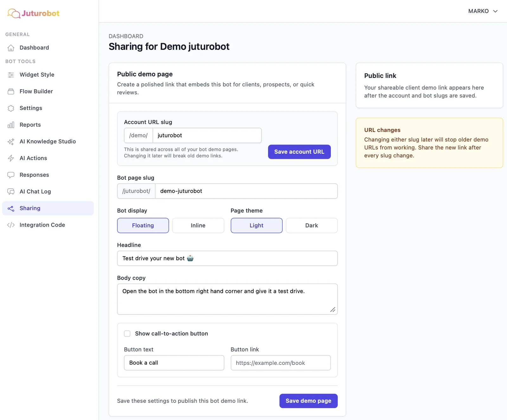Click the robot emoji in Headline
507x420 pixels.
[x=190, y=258]
